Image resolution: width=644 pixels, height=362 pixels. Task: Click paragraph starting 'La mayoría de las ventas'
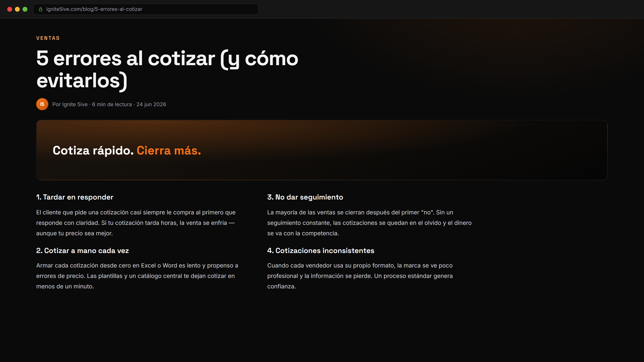(369, 223)
